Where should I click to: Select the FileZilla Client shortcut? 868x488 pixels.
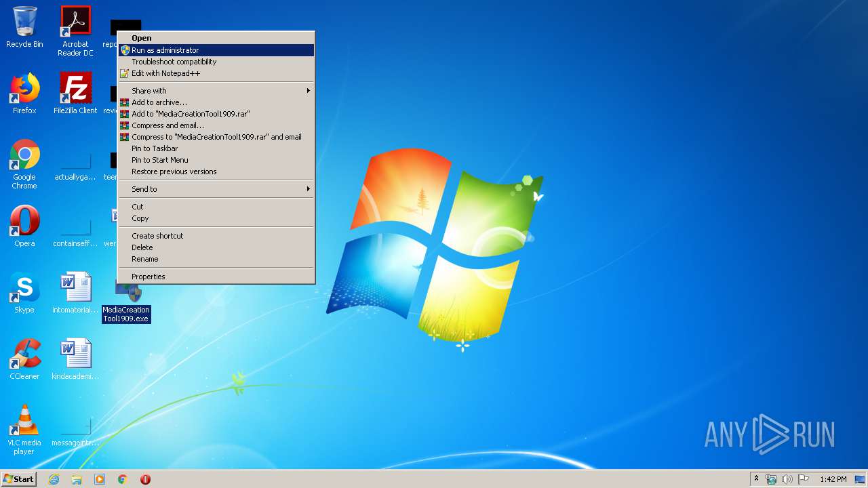[x=75, y=94]
